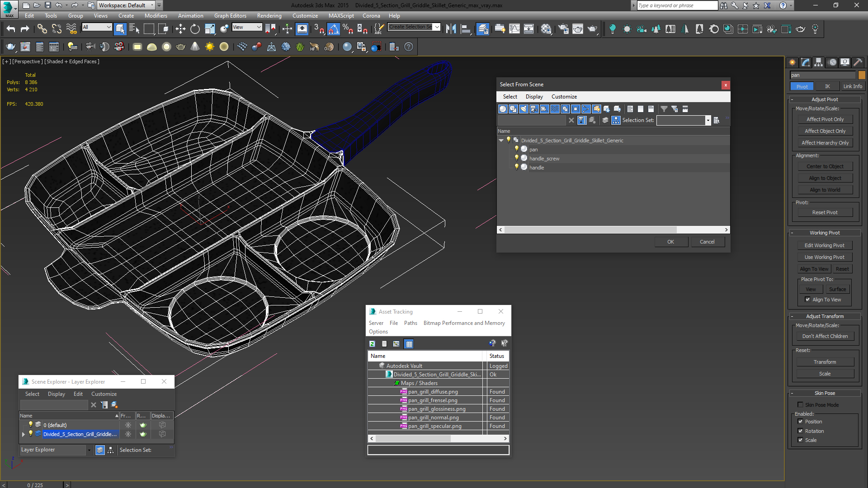Toggle Display Lights filter in Select From Scene
Viewport: 868px width, 488px height.
(x=524, y=109)
